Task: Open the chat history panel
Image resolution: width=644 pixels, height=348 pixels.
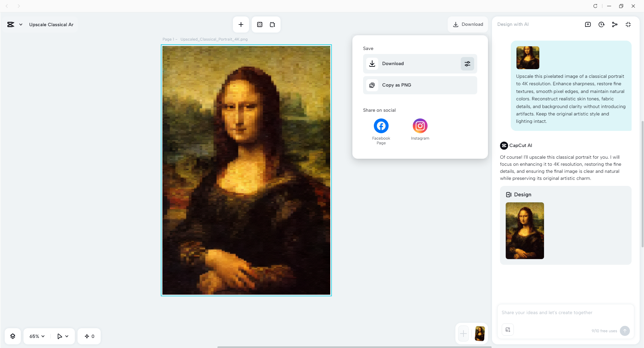Action: 601,24
